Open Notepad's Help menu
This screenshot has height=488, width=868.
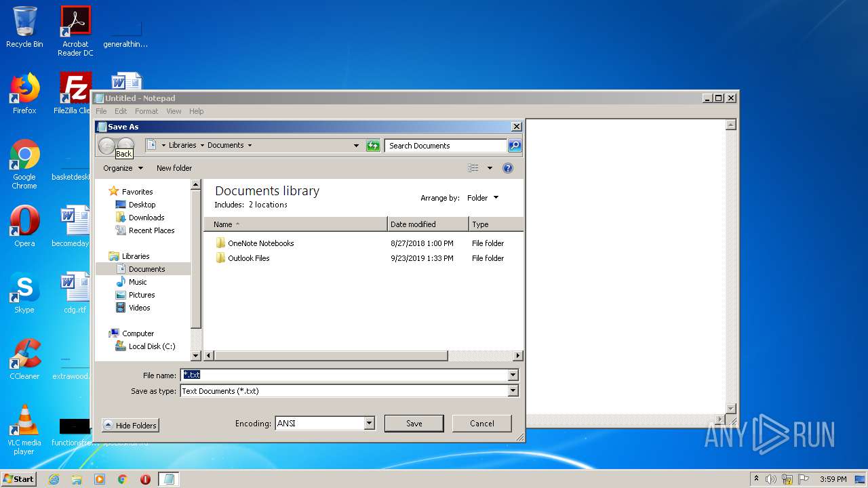(x=196, y=111)
